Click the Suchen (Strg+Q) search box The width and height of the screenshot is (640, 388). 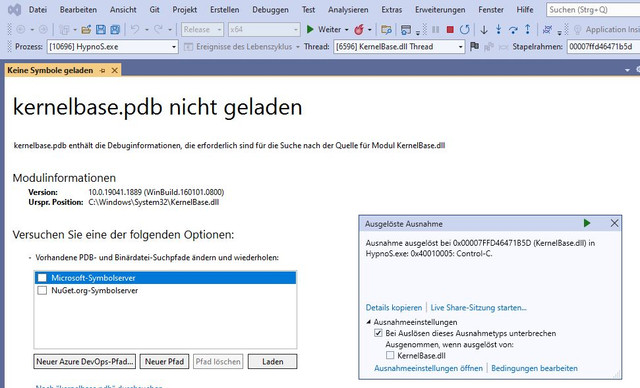point(593,9)
